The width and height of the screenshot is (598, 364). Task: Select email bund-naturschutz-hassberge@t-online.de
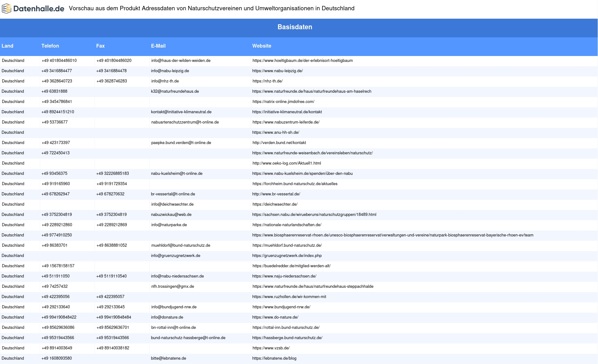point(188,338)
